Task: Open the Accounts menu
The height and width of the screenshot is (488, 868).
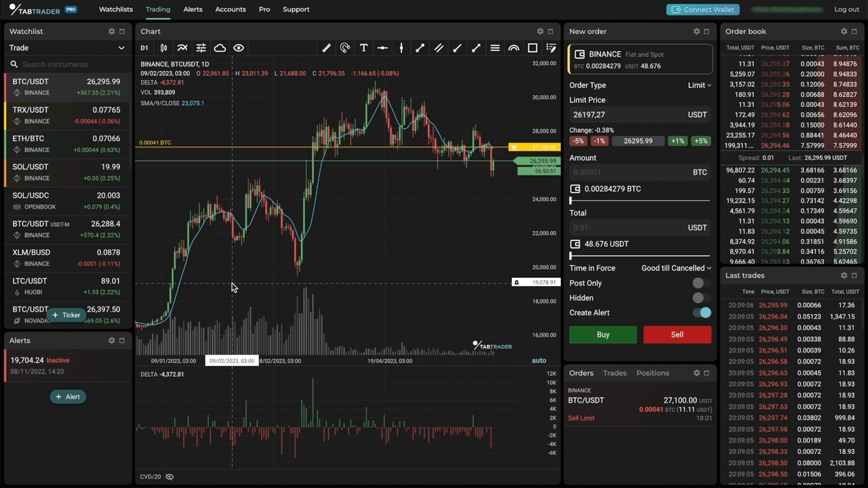Action: (x=231, y=9)
